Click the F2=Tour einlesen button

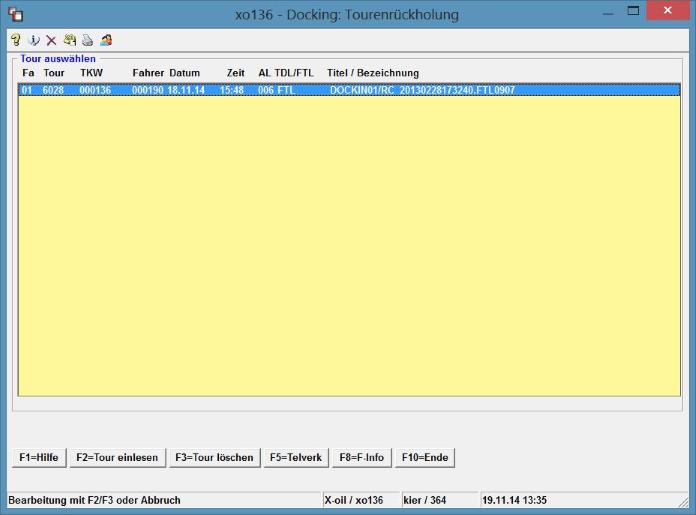tap(117, 457)
